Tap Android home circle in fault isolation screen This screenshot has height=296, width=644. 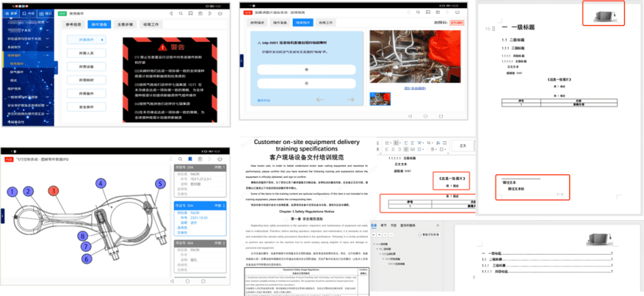424,117
